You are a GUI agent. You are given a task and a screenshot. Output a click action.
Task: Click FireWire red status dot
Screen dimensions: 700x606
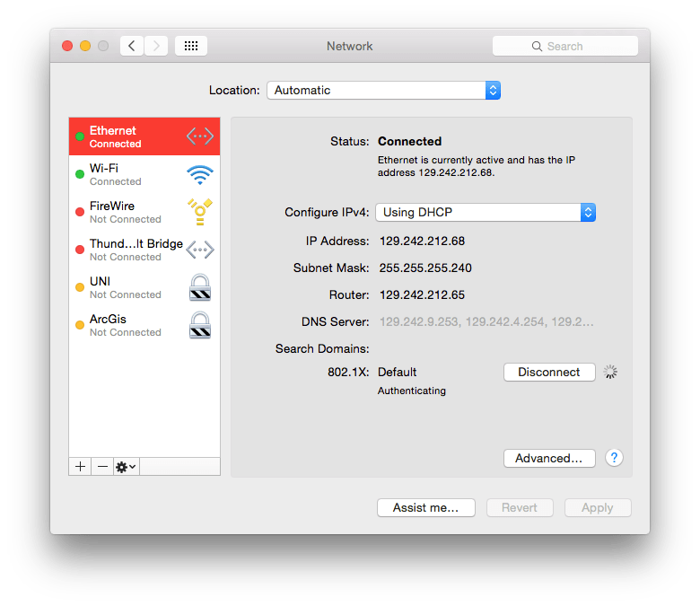[80, 212]
